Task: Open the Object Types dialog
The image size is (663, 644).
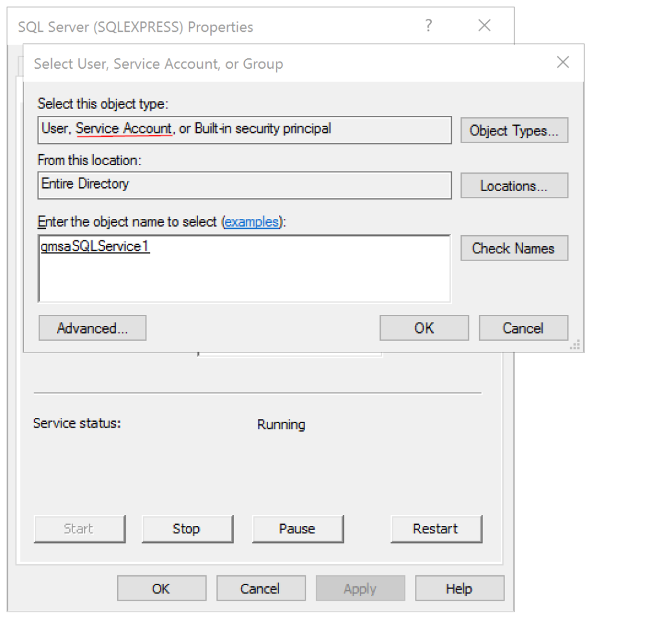Action: 513,130
